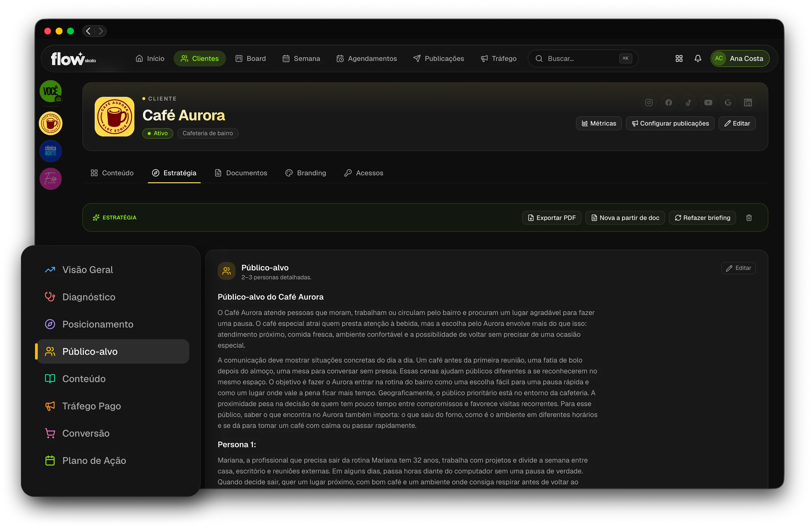Switch to the Conteúdo tab
This screenshot has height=528, width=812.
[x=112, y=173]
